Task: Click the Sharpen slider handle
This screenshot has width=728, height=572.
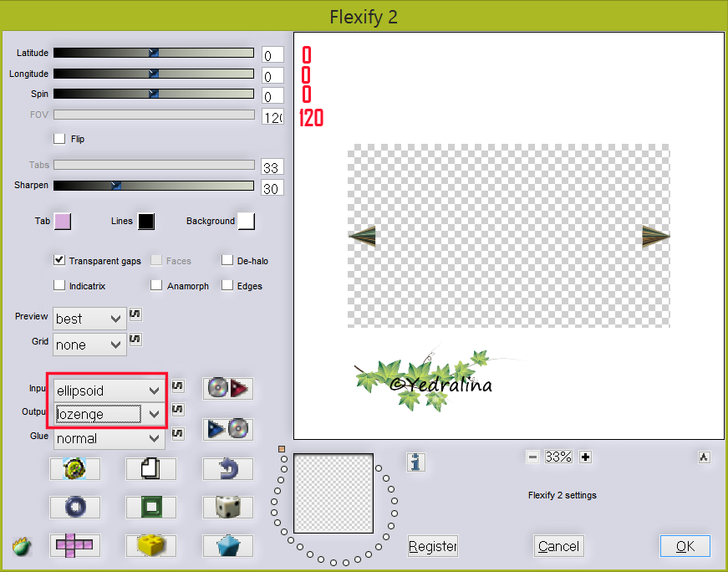Action: [116, 186]
